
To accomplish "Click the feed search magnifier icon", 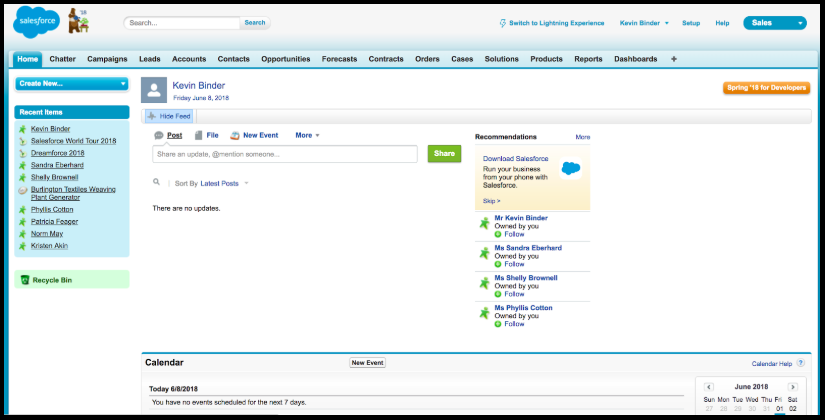I will 156,182.
